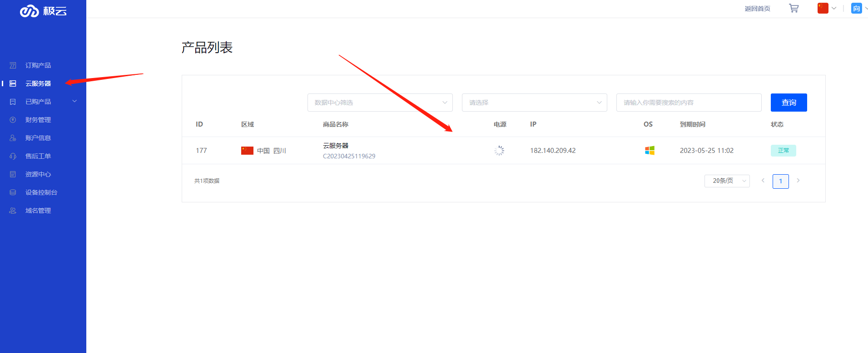Open the 请选择 dropdown
This screenshot has height=353, width=868.
tap(534, 103)
